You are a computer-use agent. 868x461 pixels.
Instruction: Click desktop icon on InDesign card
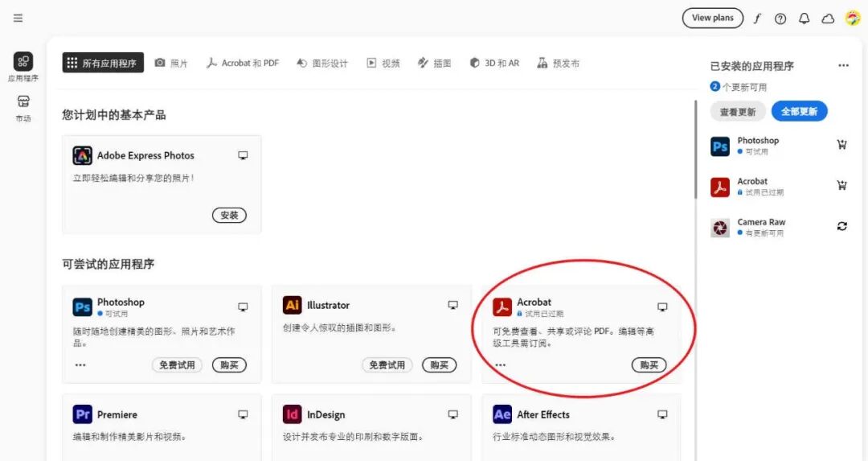click(x=452, y=414)
